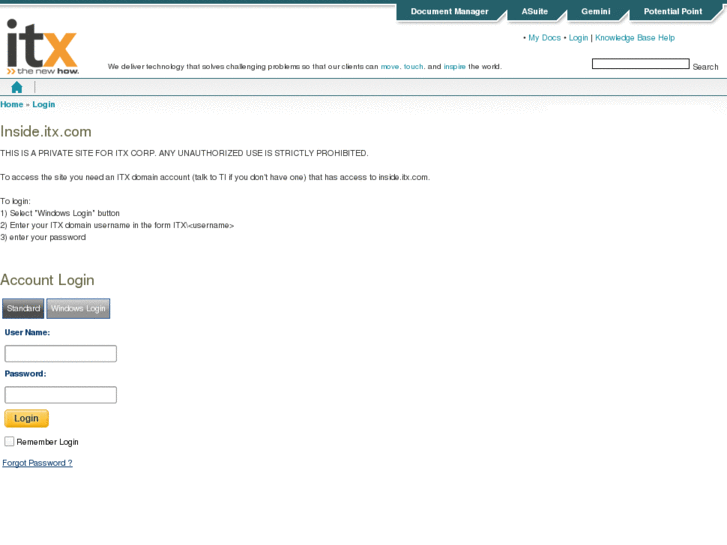Viewport: 727px width, 545px height.
Task: Click the itx logo
Action: click(43, 47)
